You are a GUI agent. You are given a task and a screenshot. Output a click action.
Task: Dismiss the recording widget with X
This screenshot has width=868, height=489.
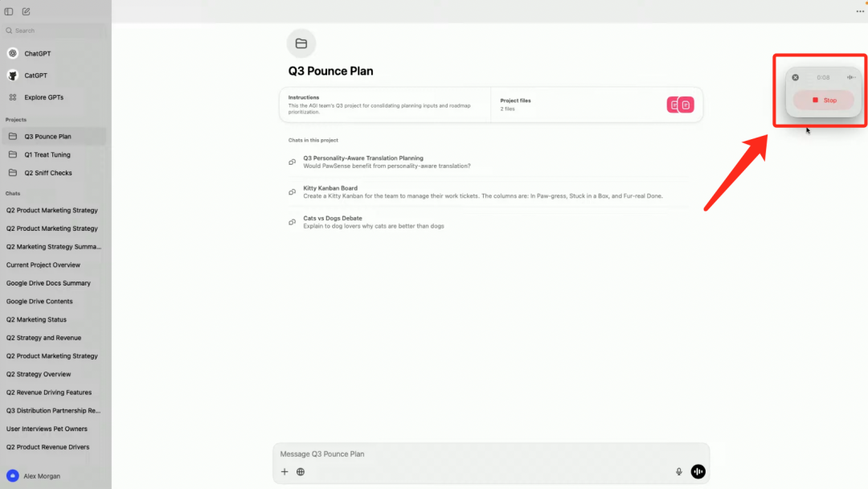(796, 77)
